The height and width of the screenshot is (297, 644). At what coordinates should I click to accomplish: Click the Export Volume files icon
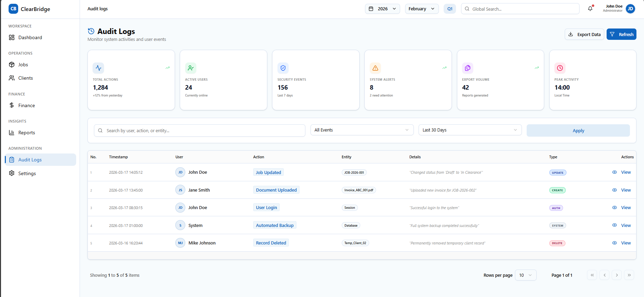(468, 68)
